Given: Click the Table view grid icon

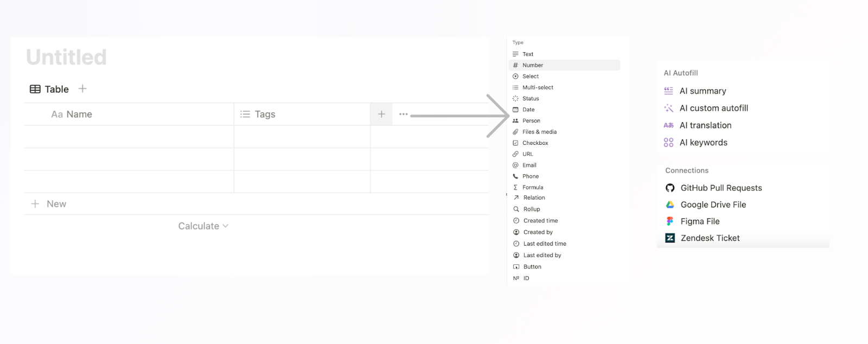Looking at the screenshot, I should (x=35, y=89).
